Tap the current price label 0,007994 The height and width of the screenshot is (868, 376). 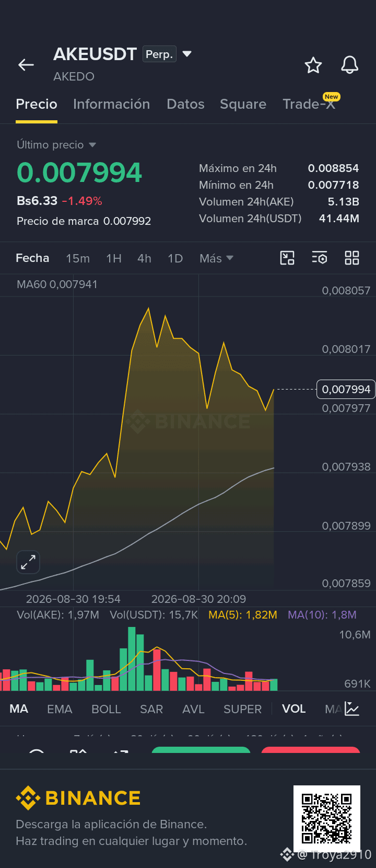(346, 390)
